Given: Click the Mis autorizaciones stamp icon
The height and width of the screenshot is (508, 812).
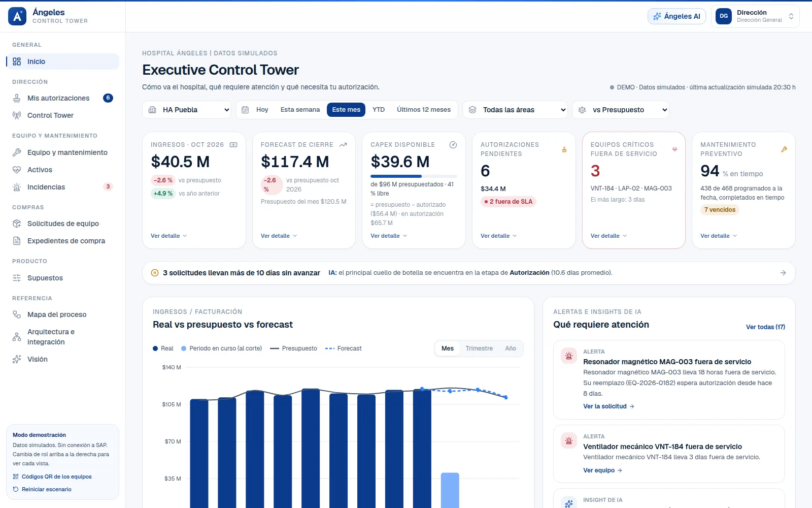Looking at the screenshot, I should point(17,98).
